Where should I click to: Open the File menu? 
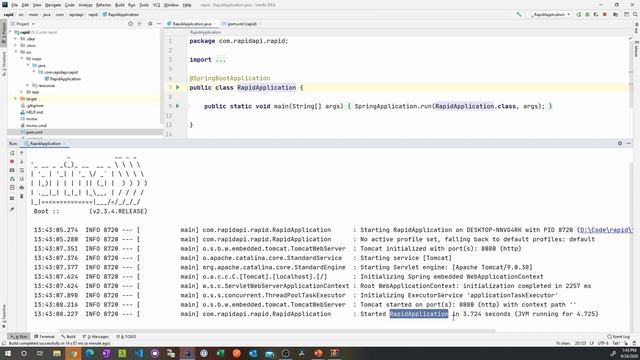point(14,5)
